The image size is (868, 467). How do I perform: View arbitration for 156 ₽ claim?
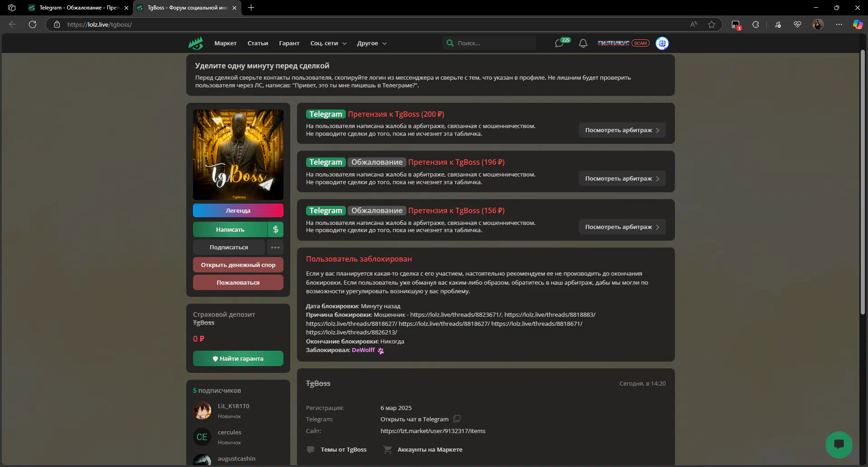(x=622, y=227)
